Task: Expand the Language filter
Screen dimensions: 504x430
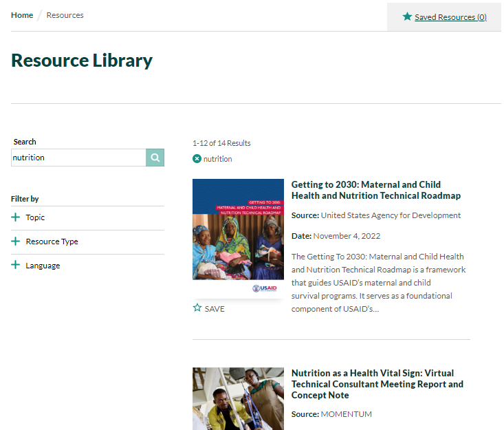Action: pos(87,266)
